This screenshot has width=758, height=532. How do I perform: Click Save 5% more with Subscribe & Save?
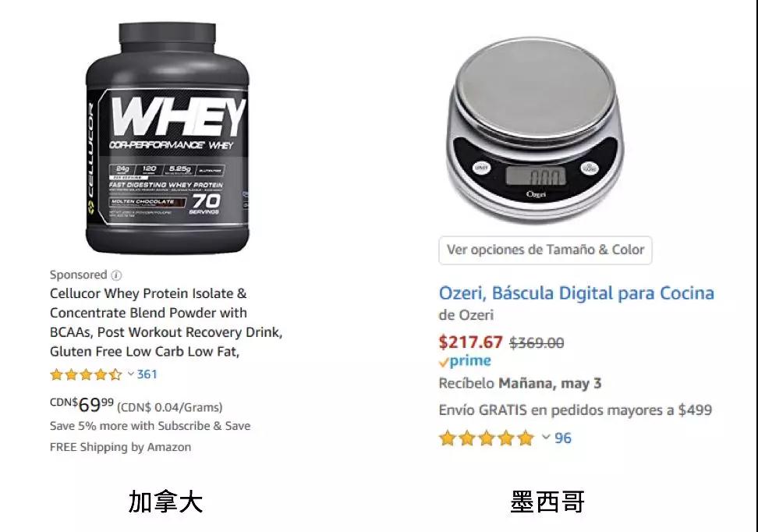[x=150, y=426]
